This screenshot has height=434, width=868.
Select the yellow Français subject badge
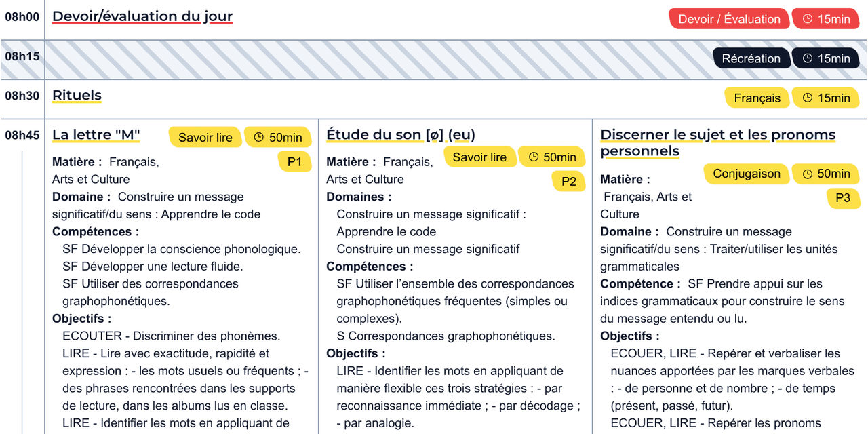(757, 97)
